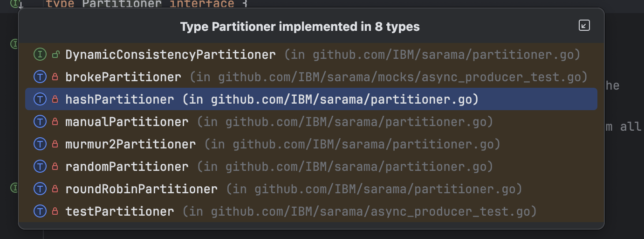Click red lock icon of hashPartitioner
The height and width of the screenshot is (239, 644).
[x=55, y=99]
